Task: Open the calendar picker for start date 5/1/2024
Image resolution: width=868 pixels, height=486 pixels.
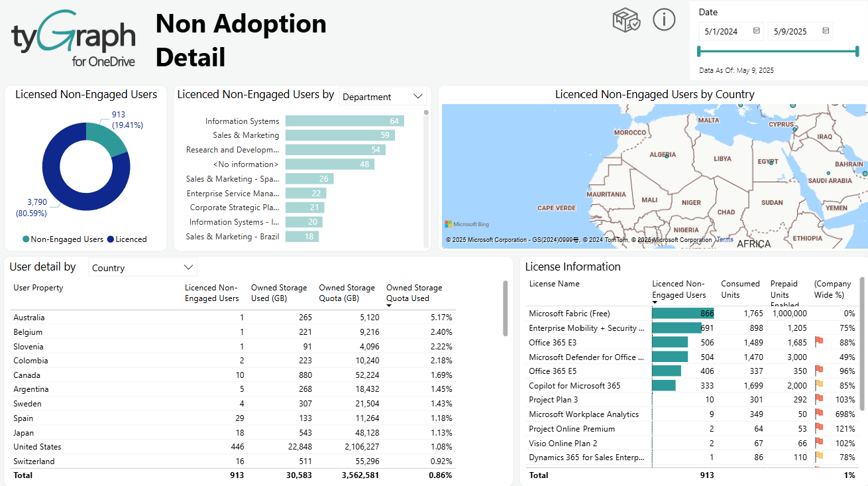Action: pos(756,30)
